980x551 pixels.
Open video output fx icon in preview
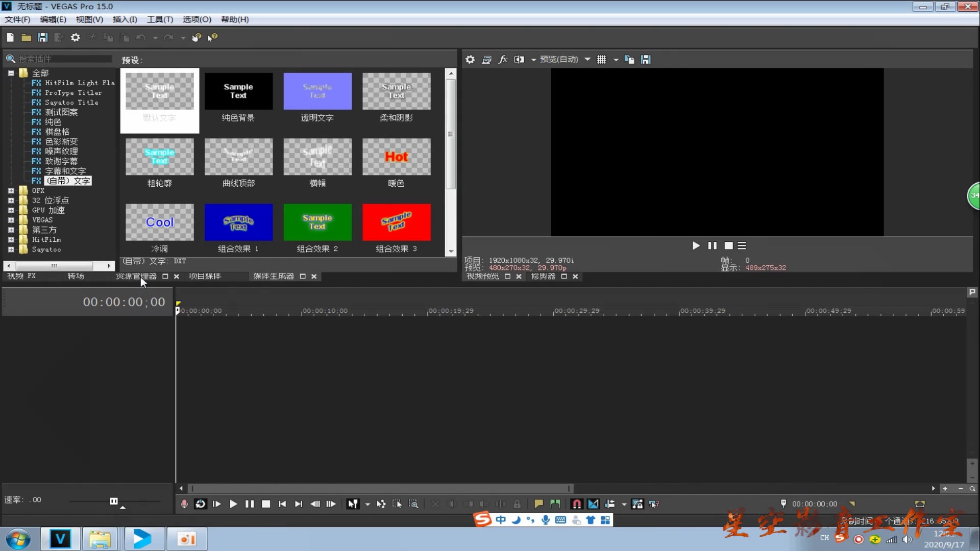click(503, 60)
